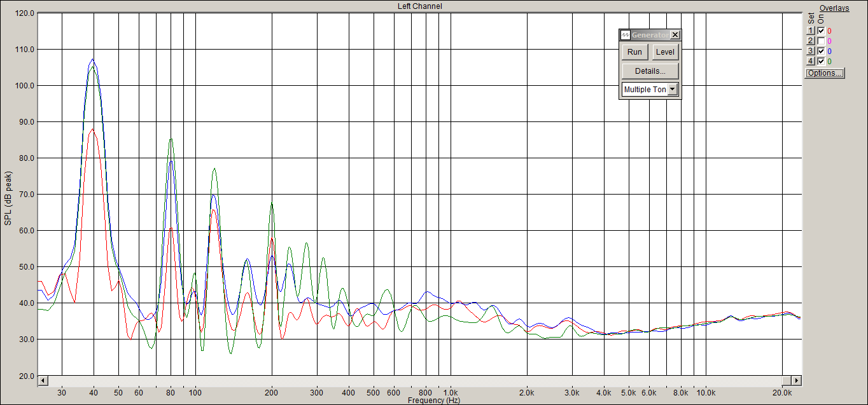The image size is (868, 405).
Task: Open overlay Options dialog
Action: point(825,73)
